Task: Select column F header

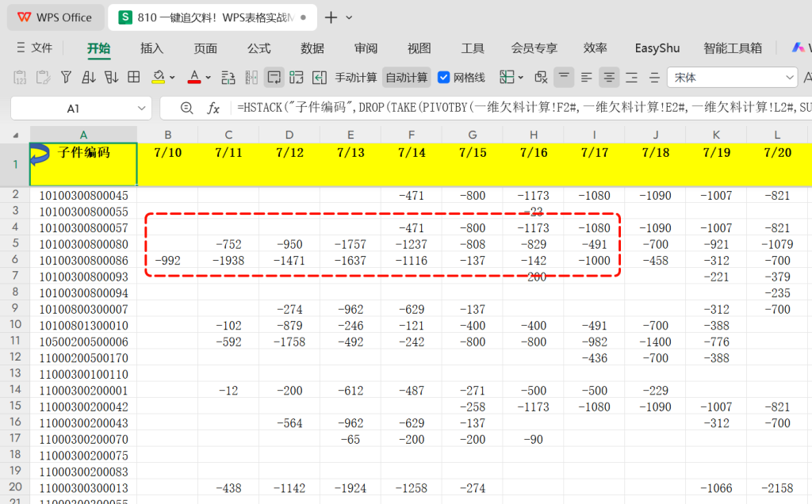Action: tap(412, 135)
